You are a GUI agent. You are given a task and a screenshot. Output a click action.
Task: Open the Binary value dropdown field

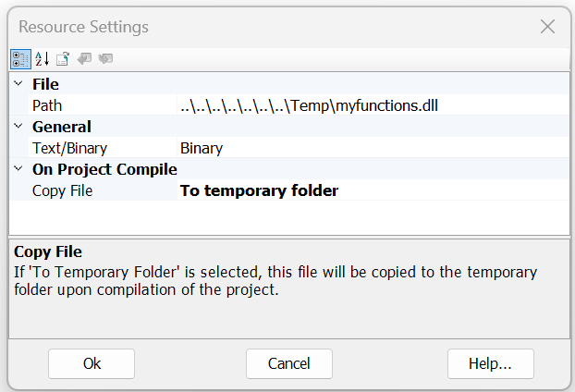click(x=370, y=148)
